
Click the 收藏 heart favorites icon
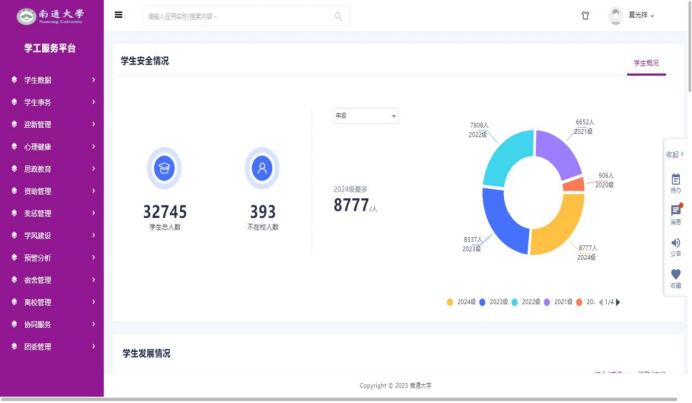(676, 278)
